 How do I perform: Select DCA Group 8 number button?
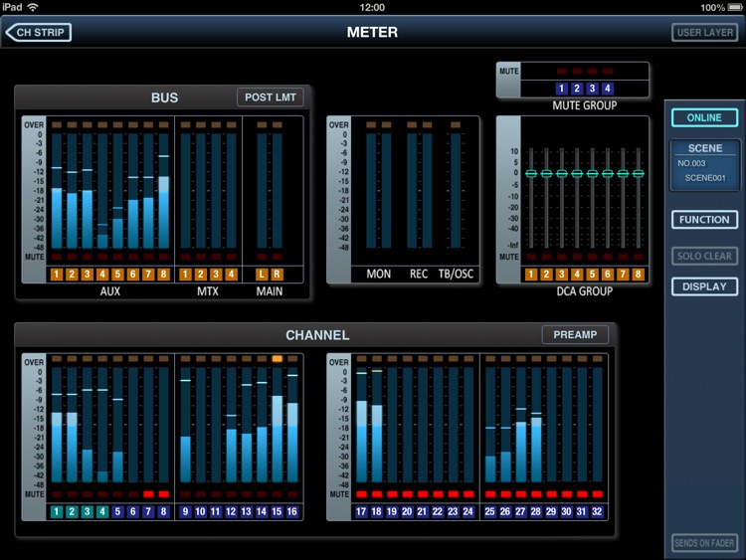click(638, 275)
